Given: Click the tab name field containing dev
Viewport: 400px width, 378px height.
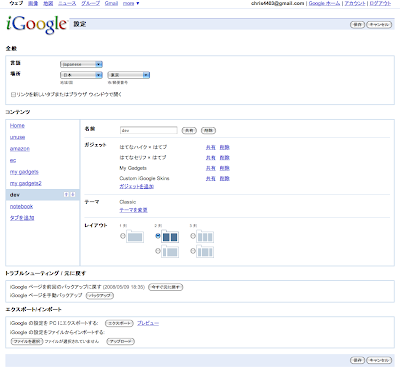Looking at the screenshot, I should coord(149,130).
